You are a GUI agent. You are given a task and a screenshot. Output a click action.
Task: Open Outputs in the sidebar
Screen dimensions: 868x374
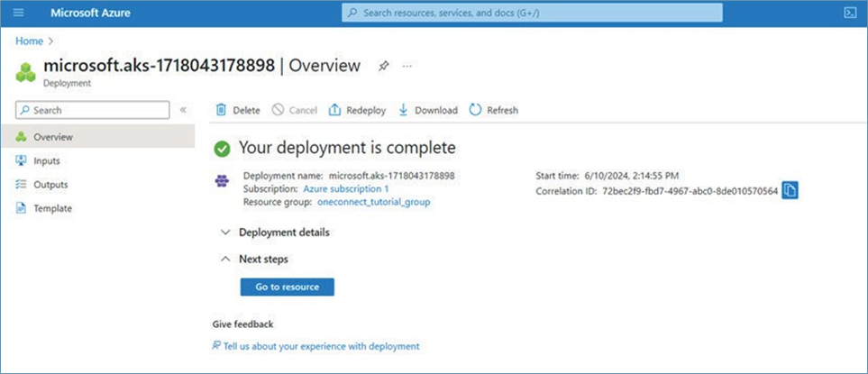(50, 185)
